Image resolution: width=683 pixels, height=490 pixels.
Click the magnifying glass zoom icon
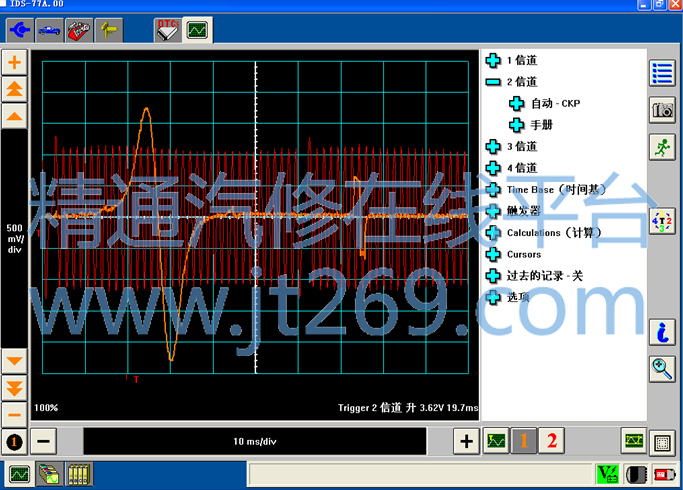click(x=662, y=369)
